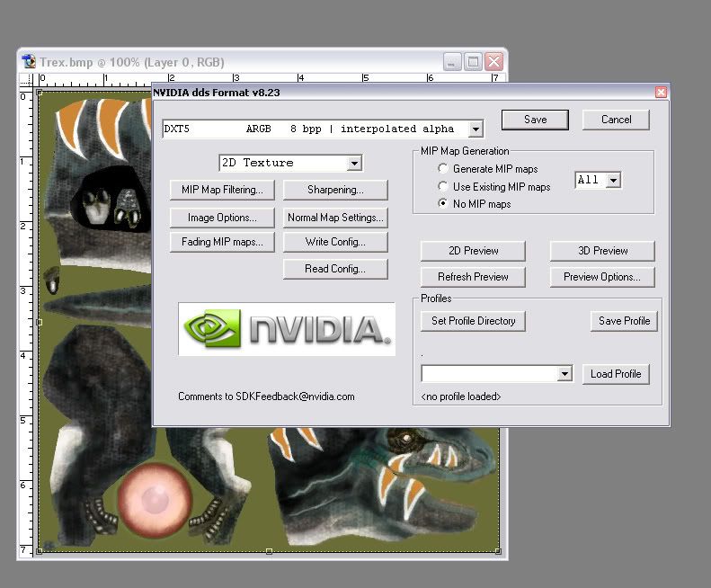Open the DXT5 compression format dropdown

475,129
